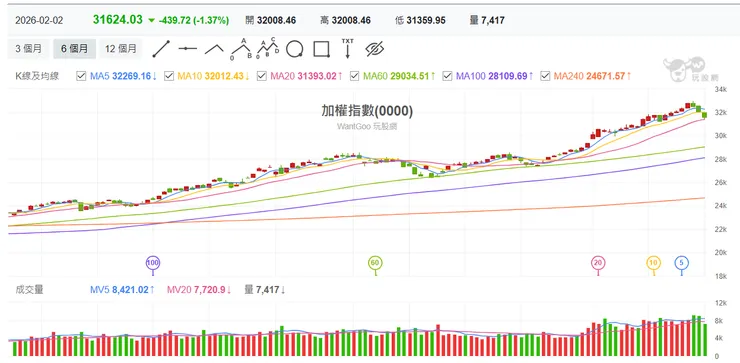
Task: Select the TXT text annotation tool
Action: click(x=348, y=49)
